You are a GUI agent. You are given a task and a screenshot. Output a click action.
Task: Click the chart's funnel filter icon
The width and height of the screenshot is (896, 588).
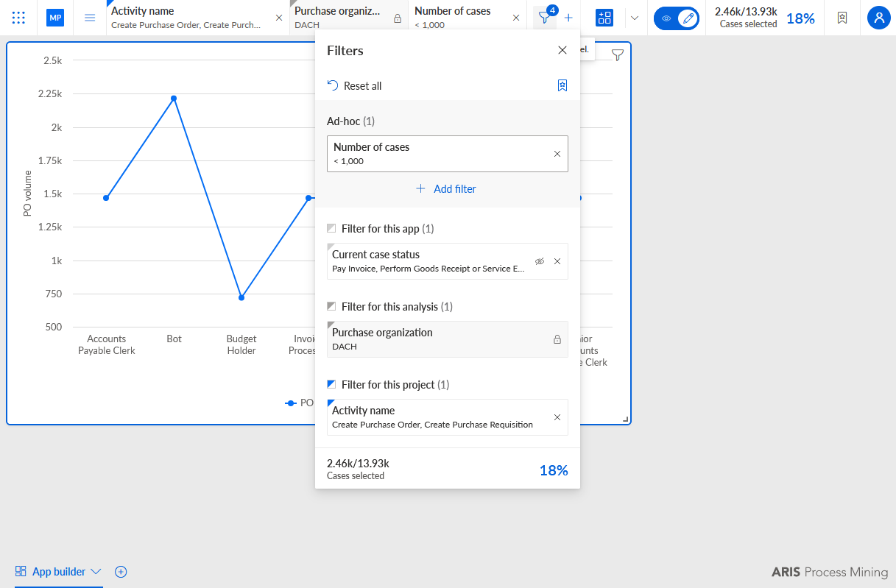[618, 54]
